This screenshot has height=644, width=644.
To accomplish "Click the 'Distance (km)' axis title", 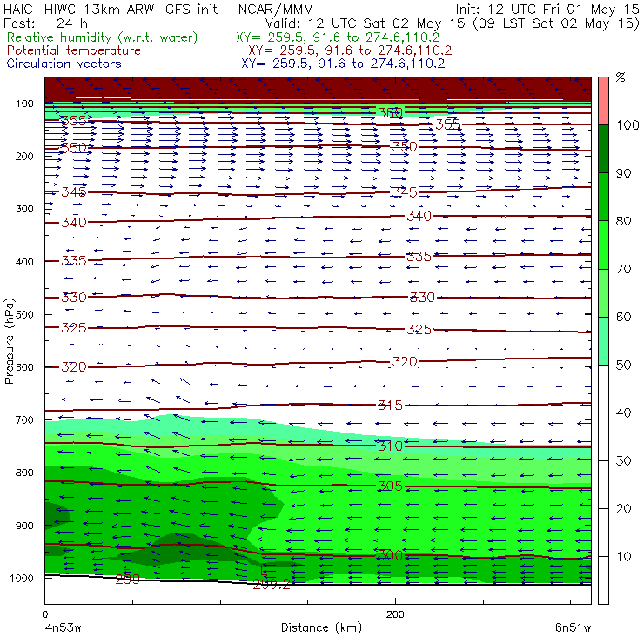I will [322, 627].
